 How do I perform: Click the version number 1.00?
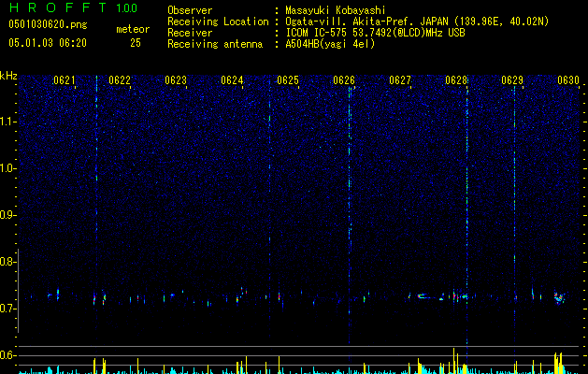(126, 8)
